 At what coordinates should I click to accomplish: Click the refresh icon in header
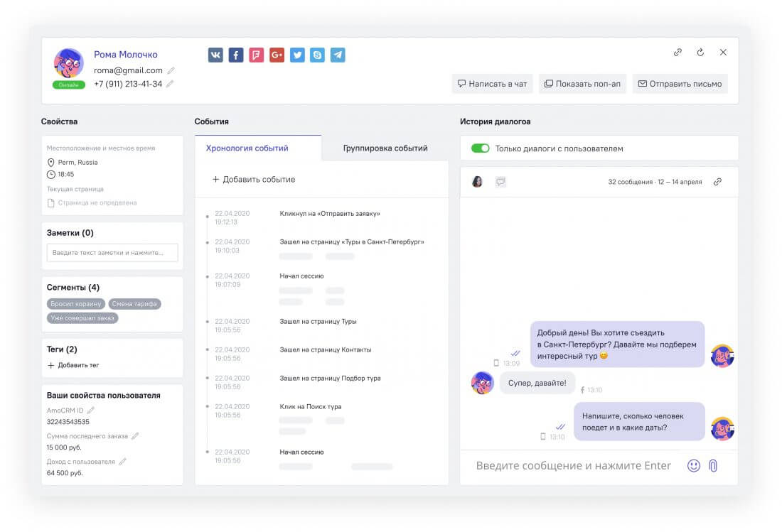click(700, 53)
